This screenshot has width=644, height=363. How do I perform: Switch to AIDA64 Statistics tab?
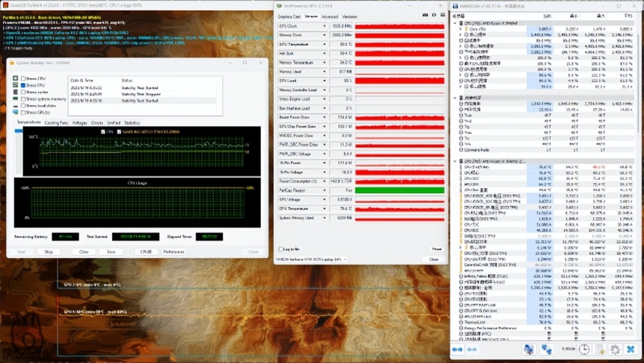click(132, 123)
